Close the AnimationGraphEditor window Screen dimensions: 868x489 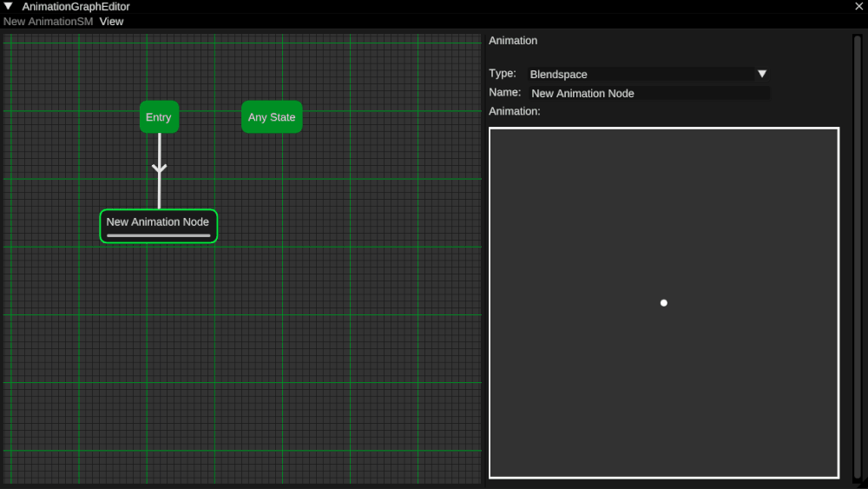pos(858,7)
